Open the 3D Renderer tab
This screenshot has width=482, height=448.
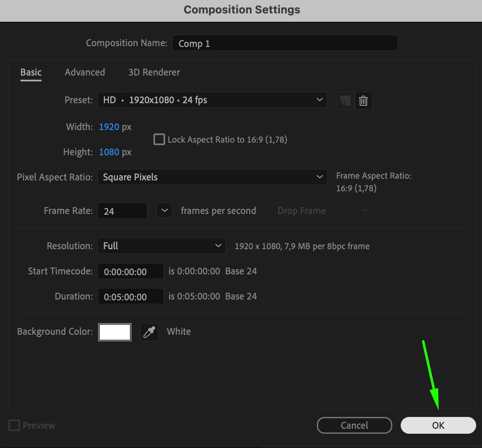(154, 72)
